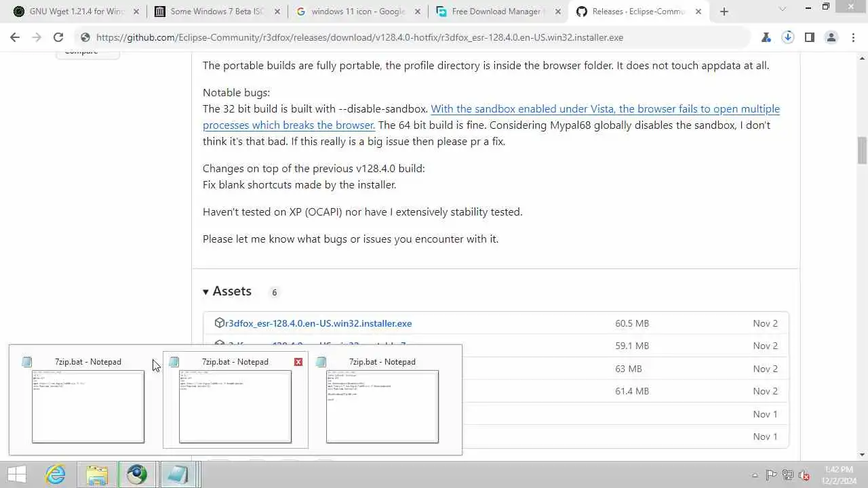Open the taskbar clock and date
The height and width of the screenshot is (488, 868).
[x=838, y=474]
